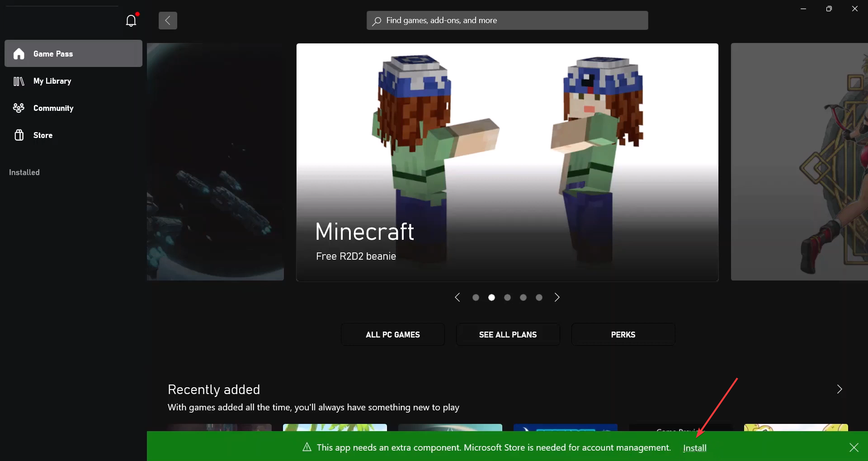The image size is (868, 461).
Task: Select the fifth carousel dot
Action: click(539, 297)
